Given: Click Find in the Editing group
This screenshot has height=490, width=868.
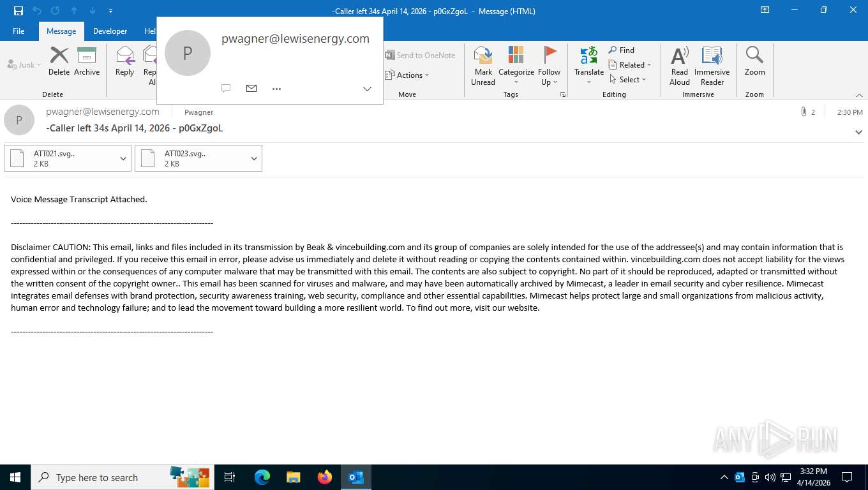Looking at the screenshot, I should tap(622, 50).
